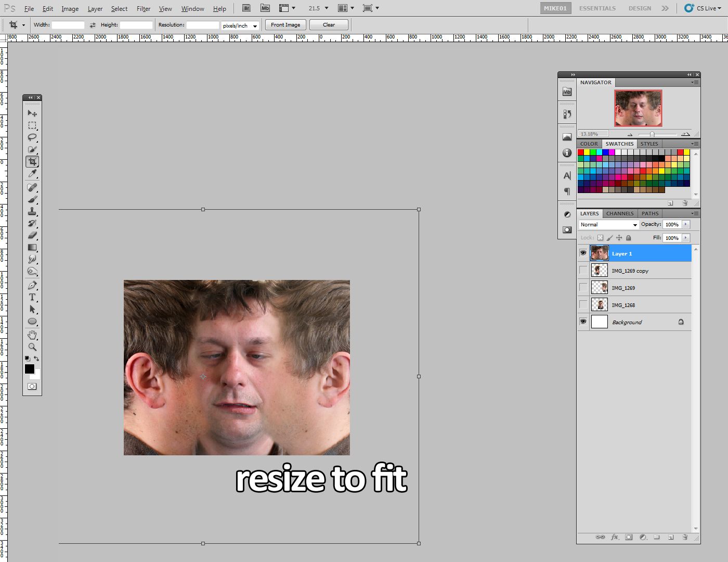728x562 pixels.
Task: Show the IMG_1268 layer
Action: tap(583, 305)
